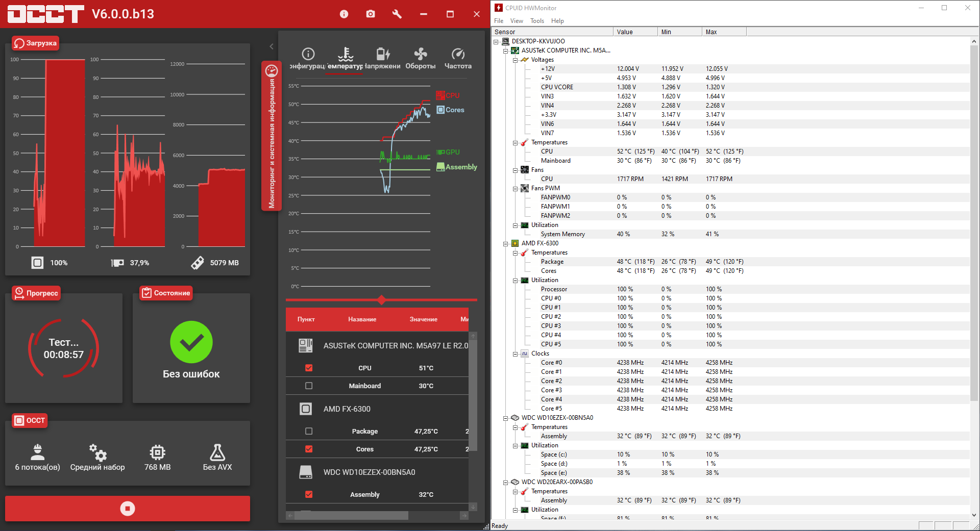Toggle Assembly legend in temperature graph
The height and width of the screenshot is (531, 980).
[457, 167]
